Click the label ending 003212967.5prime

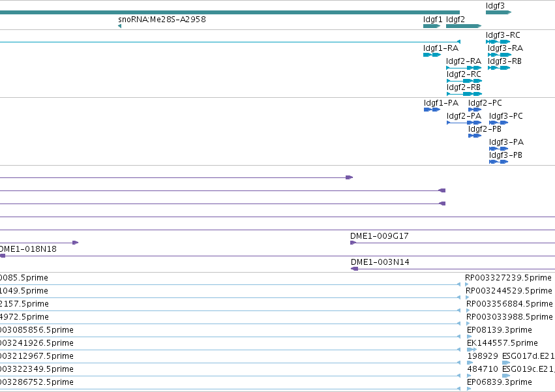pyautogui.click(x=37, y=356)
